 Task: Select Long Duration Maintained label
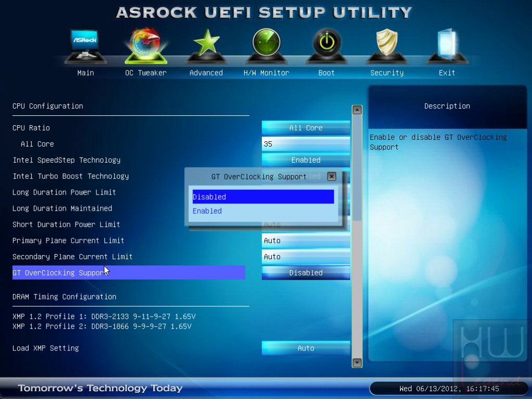pyautogui.click(x=62, y=208)
